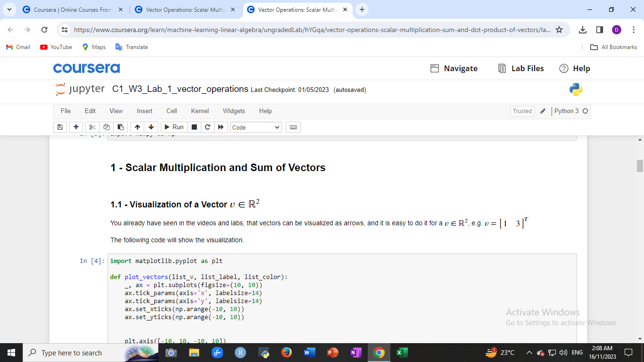
Task: Copy selected cells icon
Action: click(107, 127)
